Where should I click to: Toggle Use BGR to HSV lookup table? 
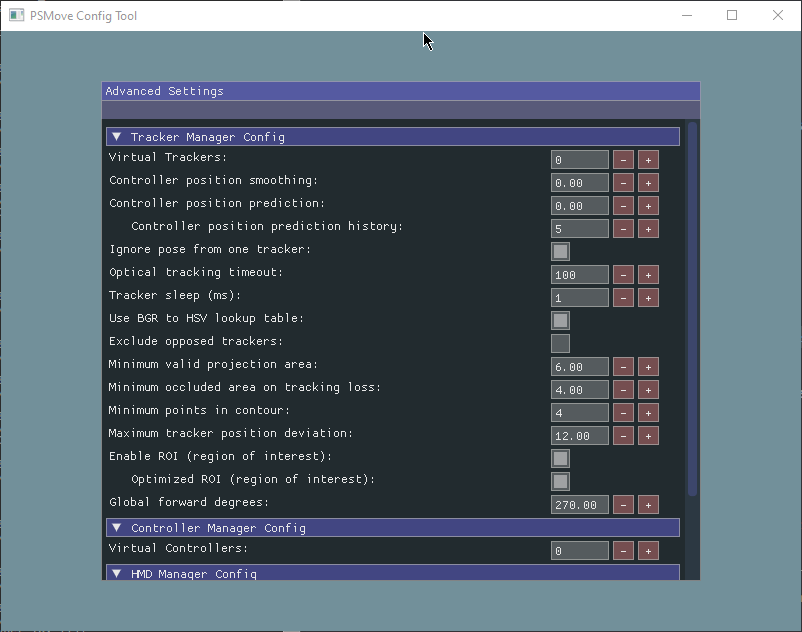560,321
